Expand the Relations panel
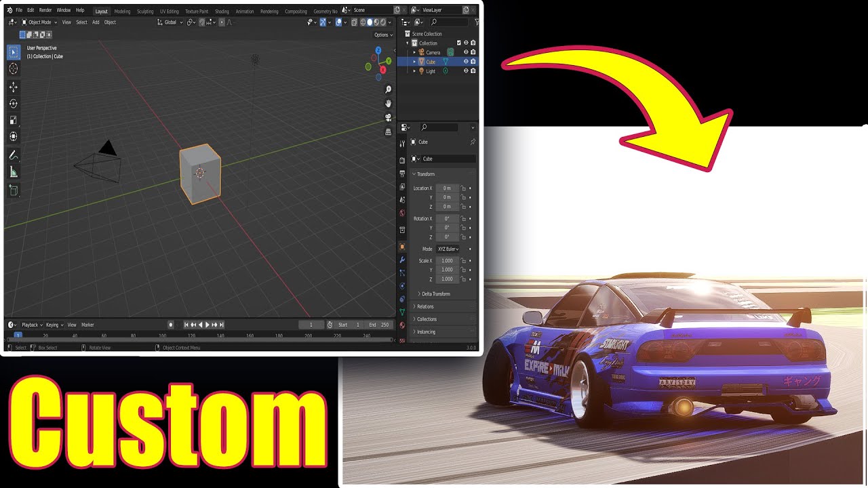Image resolution: width=868 pixels, height=488 pixels. tap(443, 306)
